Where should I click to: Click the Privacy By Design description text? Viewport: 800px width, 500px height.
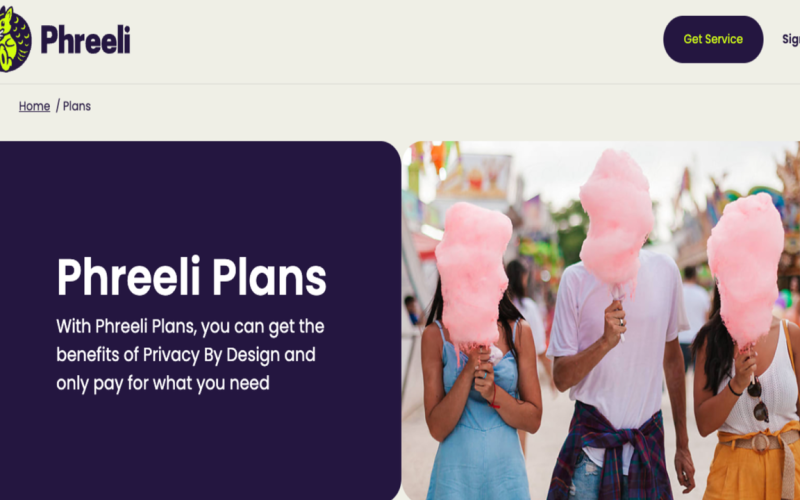click(190, 355)
